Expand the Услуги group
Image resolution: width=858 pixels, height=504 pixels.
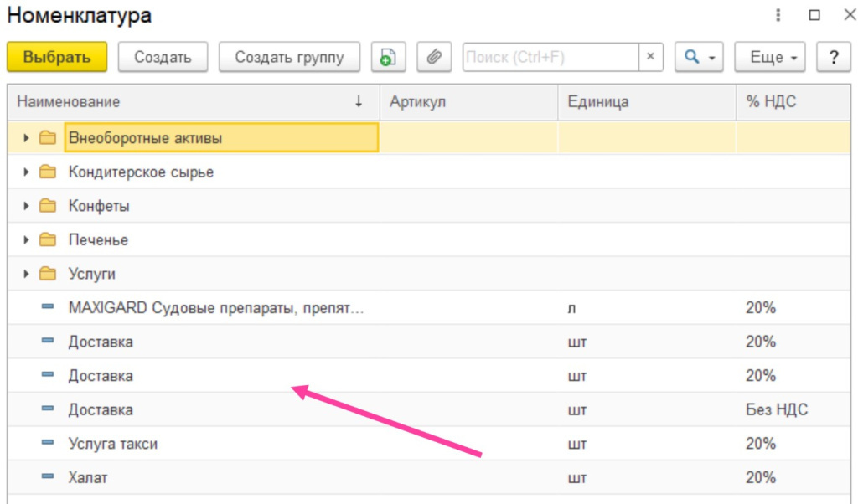point(23,273)
